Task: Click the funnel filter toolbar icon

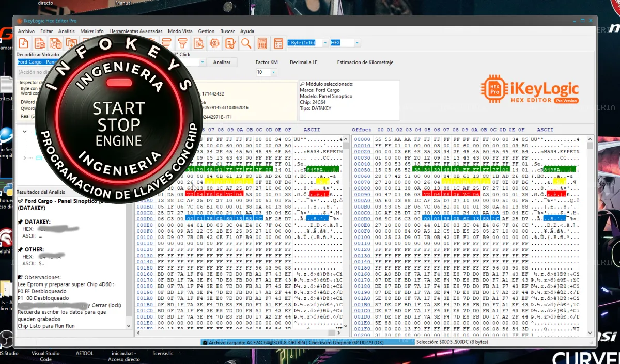Action: pos(182,43)
